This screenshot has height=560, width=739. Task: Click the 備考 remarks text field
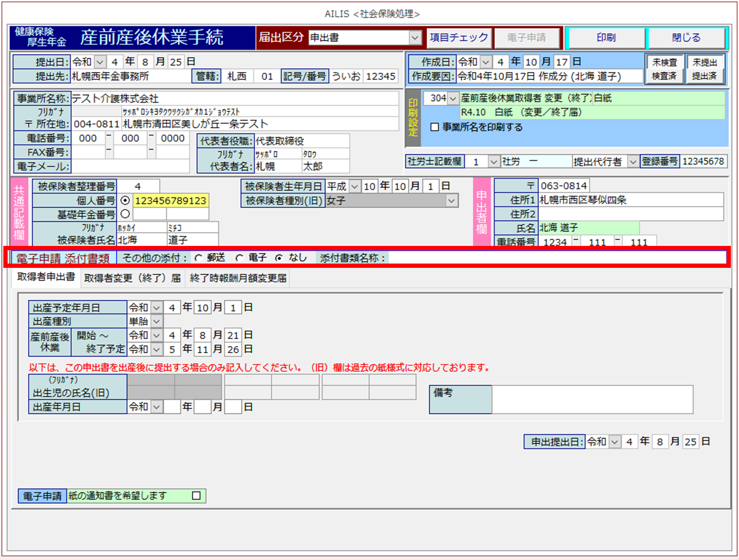pos(592,399)
